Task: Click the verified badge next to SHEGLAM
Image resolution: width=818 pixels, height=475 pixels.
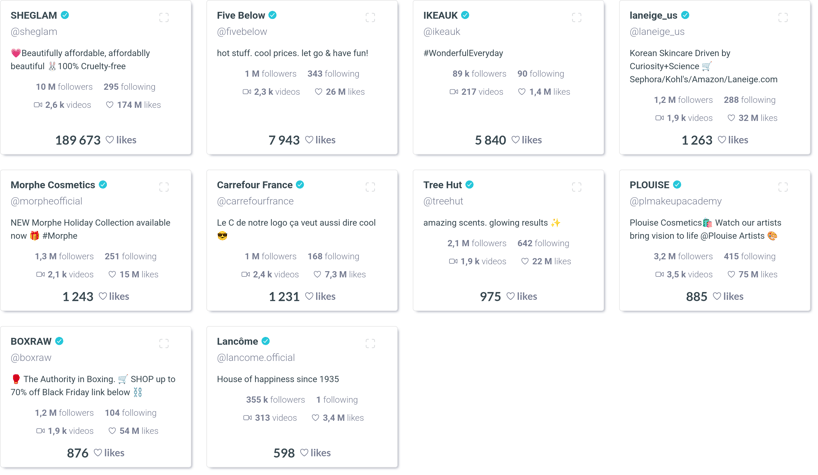Action: (x=65, y=16)
